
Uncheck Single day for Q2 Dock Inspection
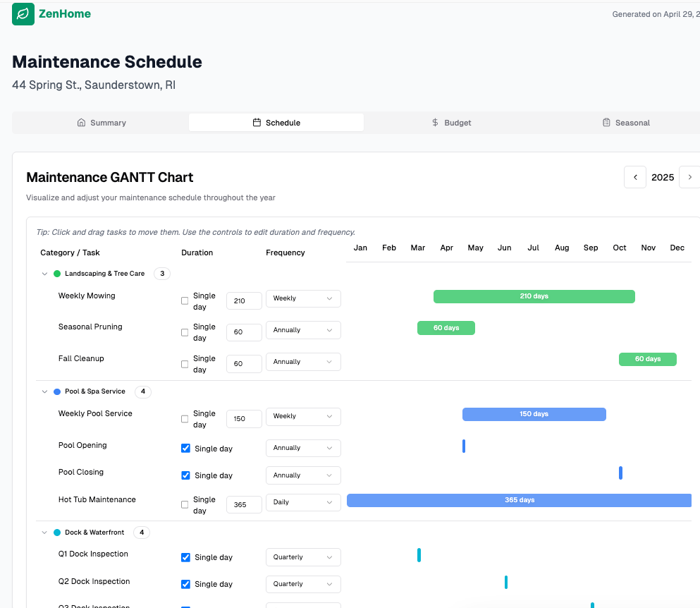click(x=185, y=584)
